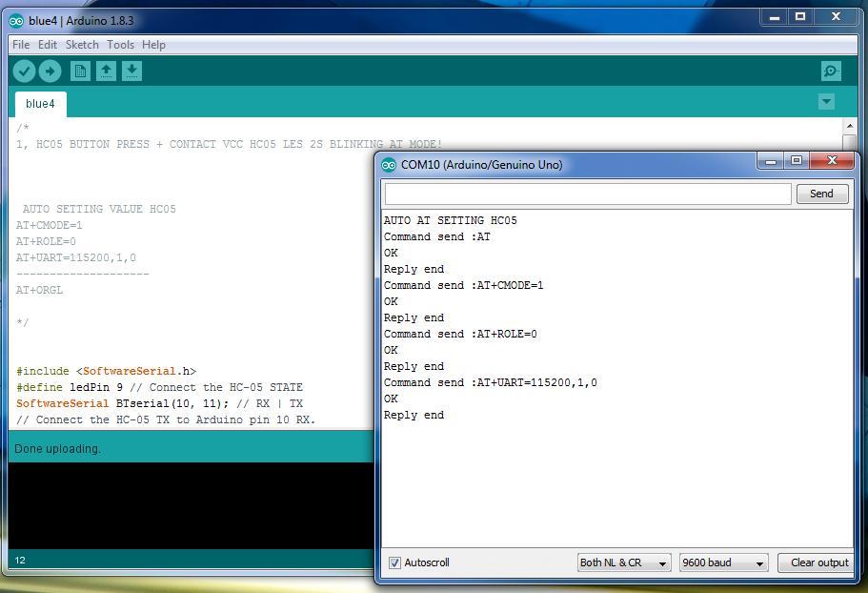868x593 pixels.
Task: Click the '#include <SoftwareSerial.h>' code line
Action: point(107,371)
